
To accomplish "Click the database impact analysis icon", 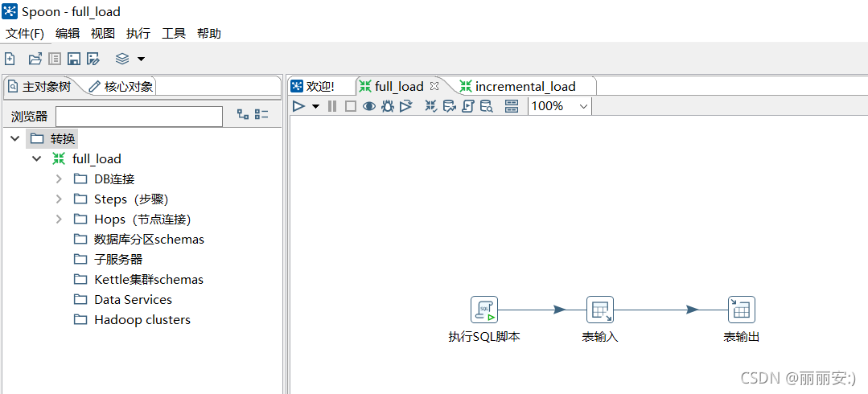I will pos(450,105).
